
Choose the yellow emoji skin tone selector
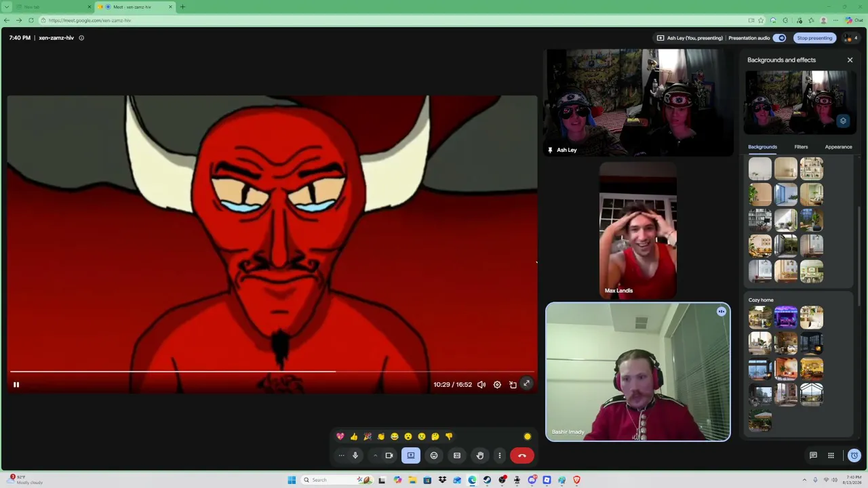click(528, 436)
